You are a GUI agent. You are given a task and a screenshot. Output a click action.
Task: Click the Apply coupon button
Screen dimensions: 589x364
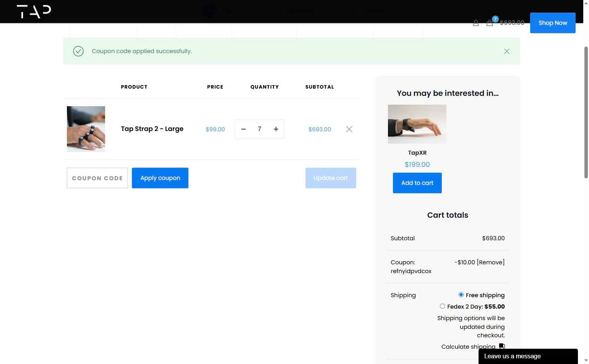[x=160, y=178]
